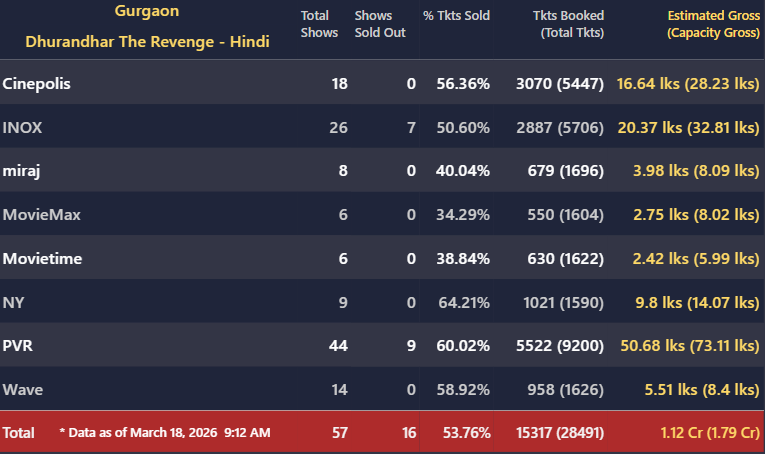Click NY percentage 64.21%
The height and width of the screenshot is (454, 765).
click(x=464, y=303)
